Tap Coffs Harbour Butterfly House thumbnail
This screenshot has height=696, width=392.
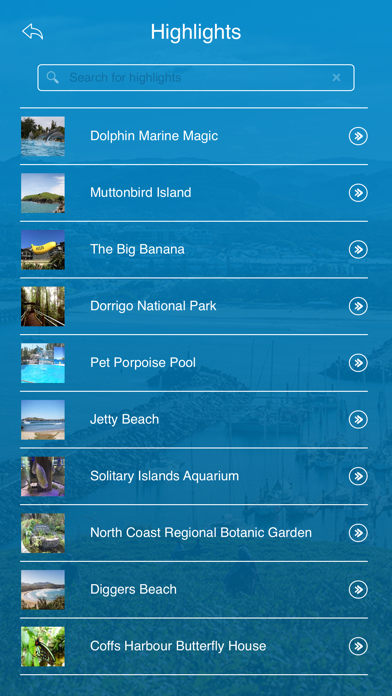click(x=43, y=647)
